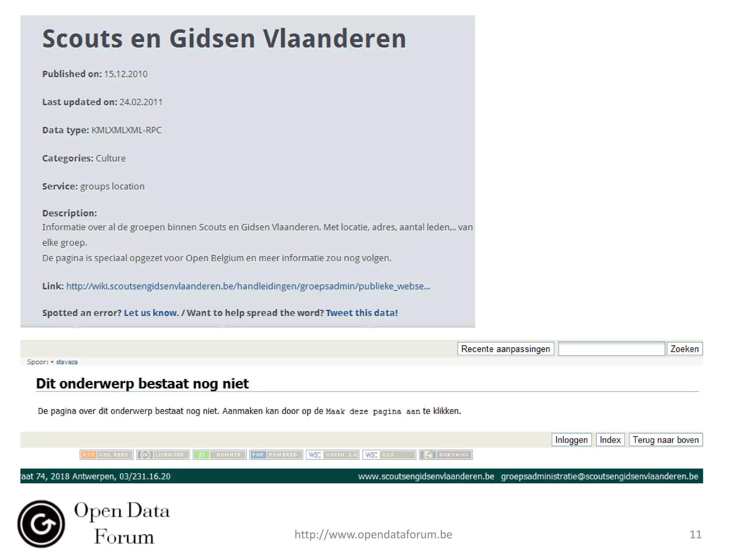This screenshot has width=747, height=560.
Task: Click the 'Tweet this data!' link
Action: click(x=362, y=313)
